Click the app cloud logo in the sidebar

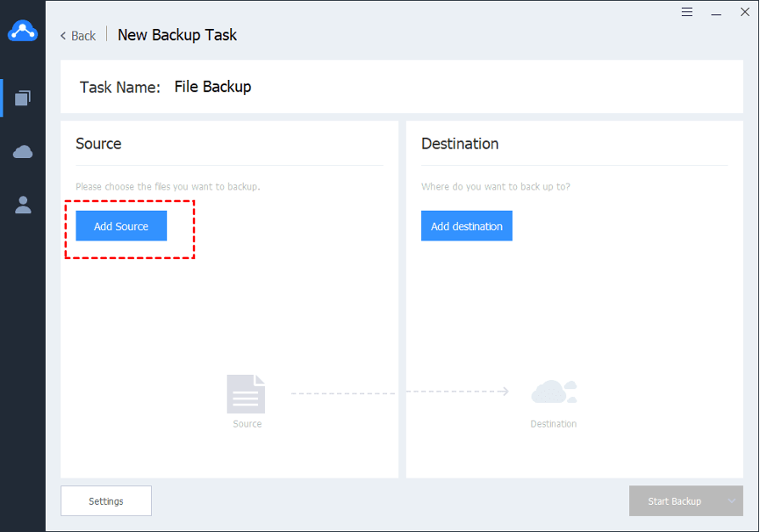click(x=23, y=32)
